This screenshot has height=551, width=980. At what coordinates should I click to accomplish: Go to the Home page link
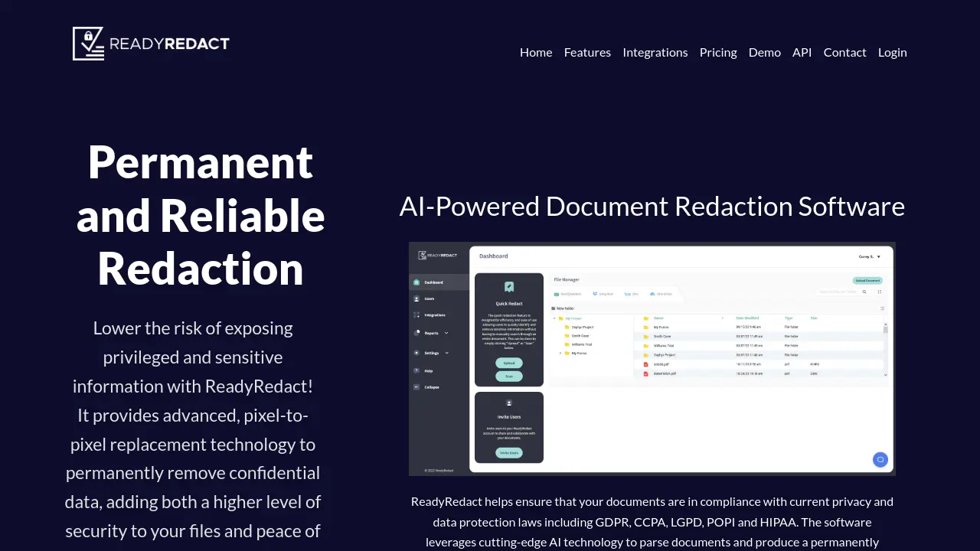tap(536, 52)
